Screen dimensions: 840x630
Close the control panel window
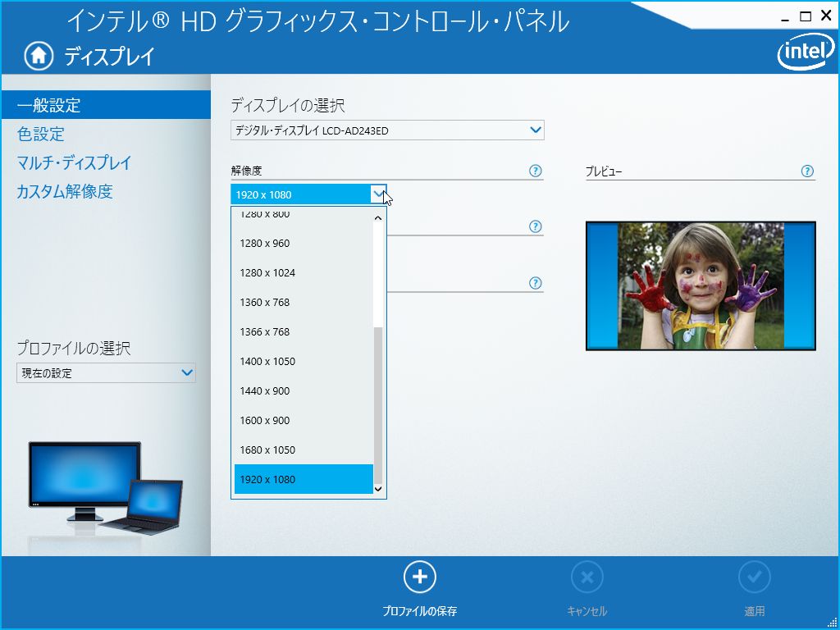coord(826,16)
